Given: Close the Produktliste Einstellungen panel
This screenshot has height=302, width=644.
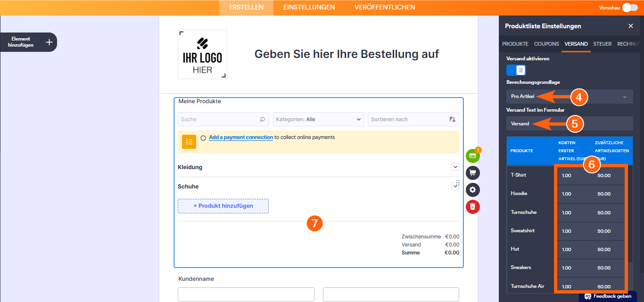Looking at the screenshot, I should [631, 26].
